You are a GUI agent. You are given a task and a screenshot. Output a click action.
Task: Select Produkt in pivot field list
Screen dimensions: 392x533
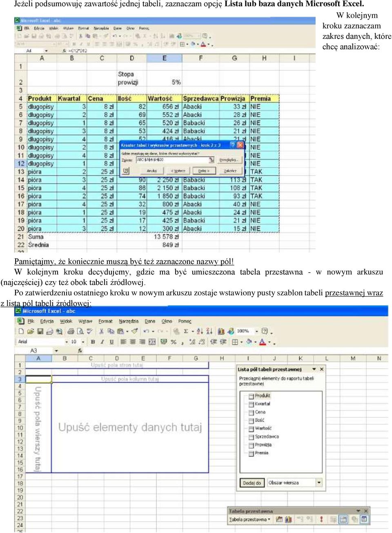pos(262,396)
